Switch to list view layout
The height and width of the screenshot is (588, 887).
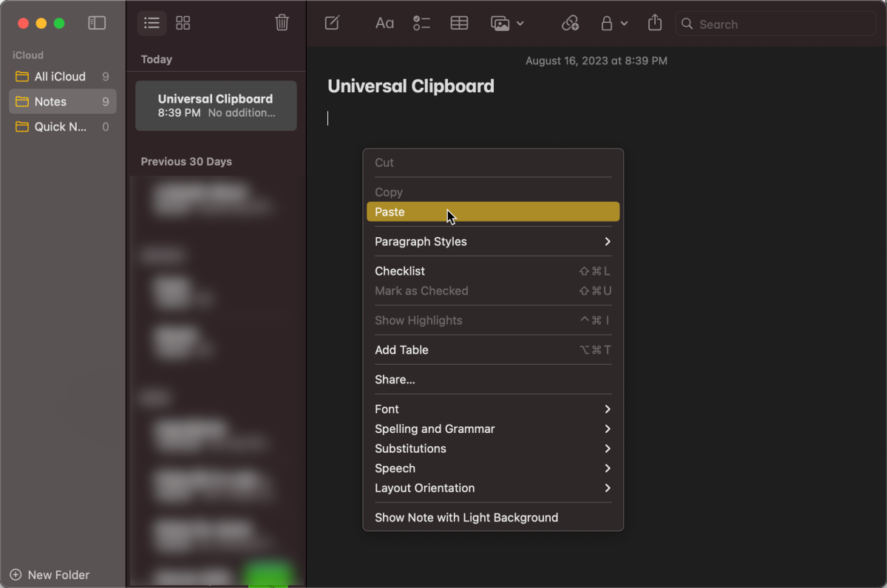(x=152, y=23)
